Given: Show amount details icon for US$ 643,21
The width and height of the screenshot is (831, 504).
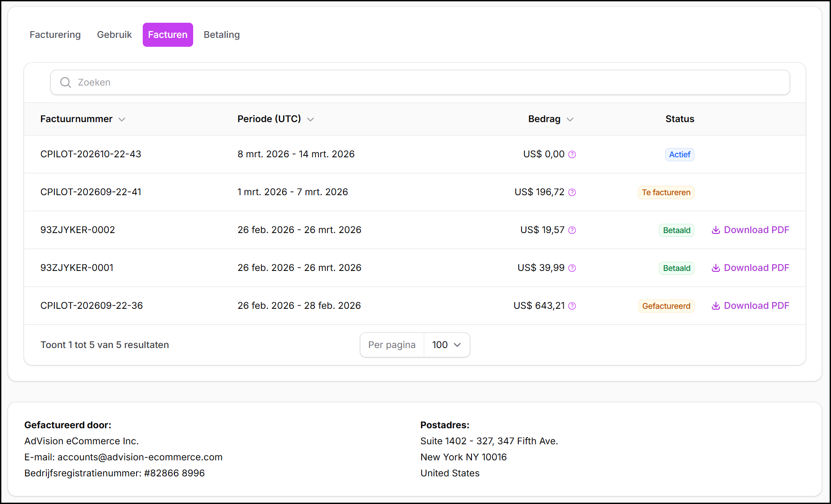Looking at the screenshot, I should pos(572,306).
